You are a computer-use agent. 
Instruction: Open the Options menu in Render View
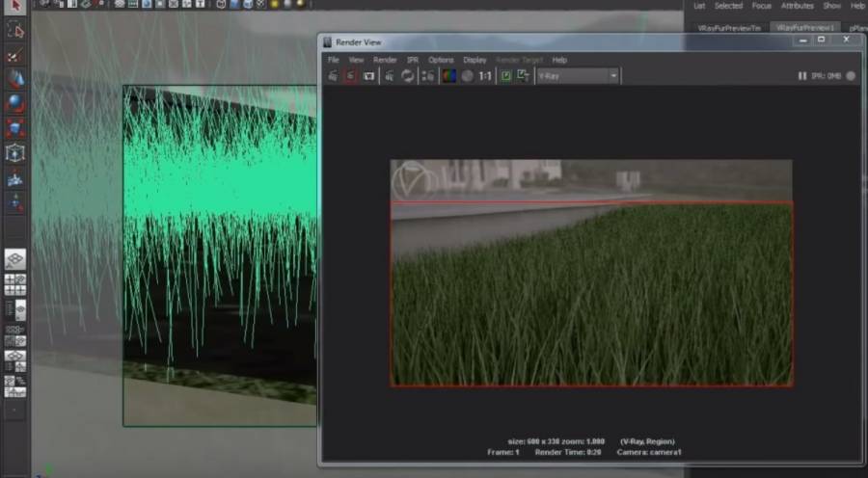(x=441, y=60)
